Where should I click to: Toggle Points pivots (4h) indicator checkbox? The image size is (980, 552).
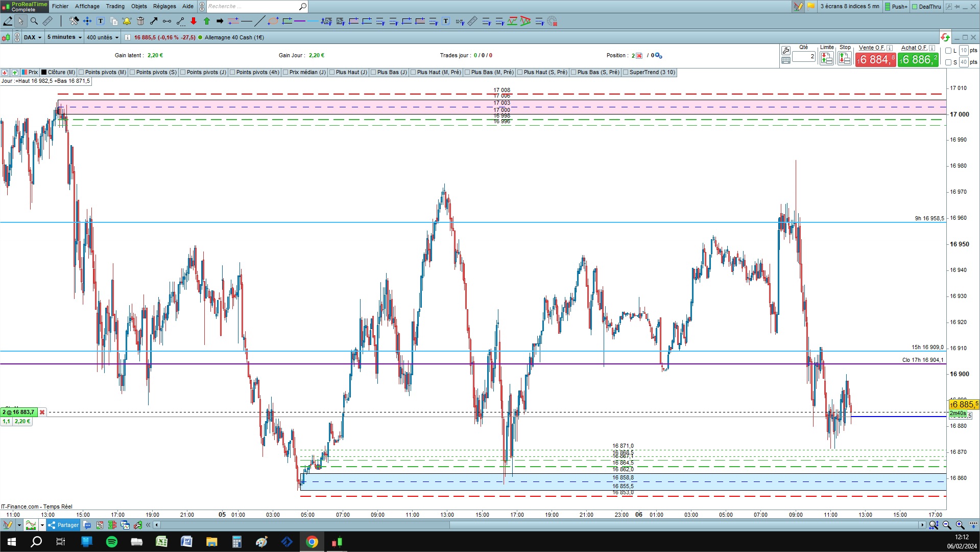click(233, 73)
